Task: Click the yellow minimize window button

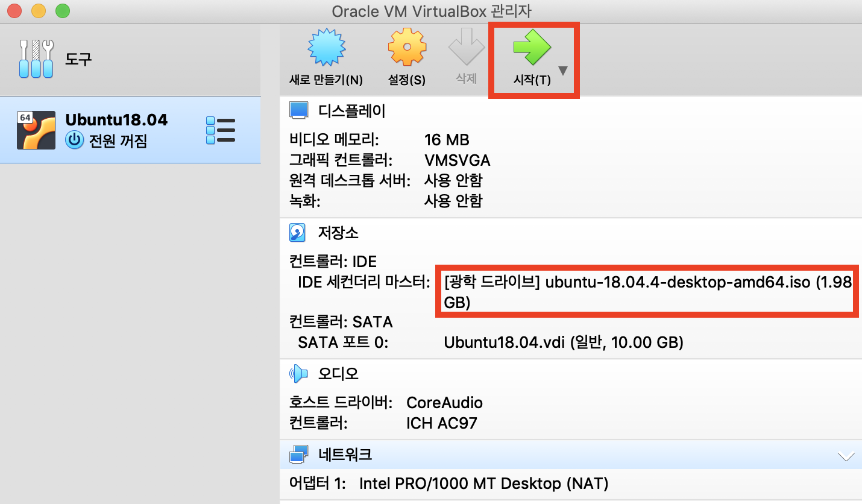Action: point(39,11)
